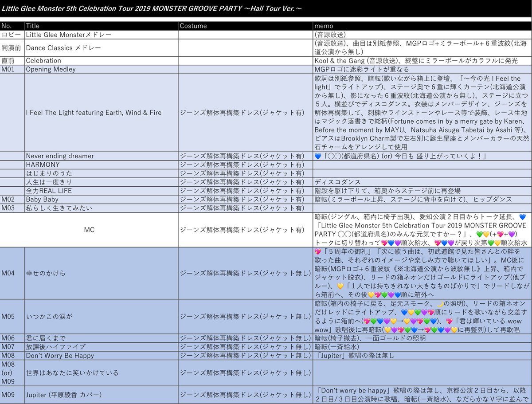Click the memo '暗転(椅子撤去)、一面ゴールドの照明'
The width and height of the screenshot is (532, 404).
coord(422,338)
